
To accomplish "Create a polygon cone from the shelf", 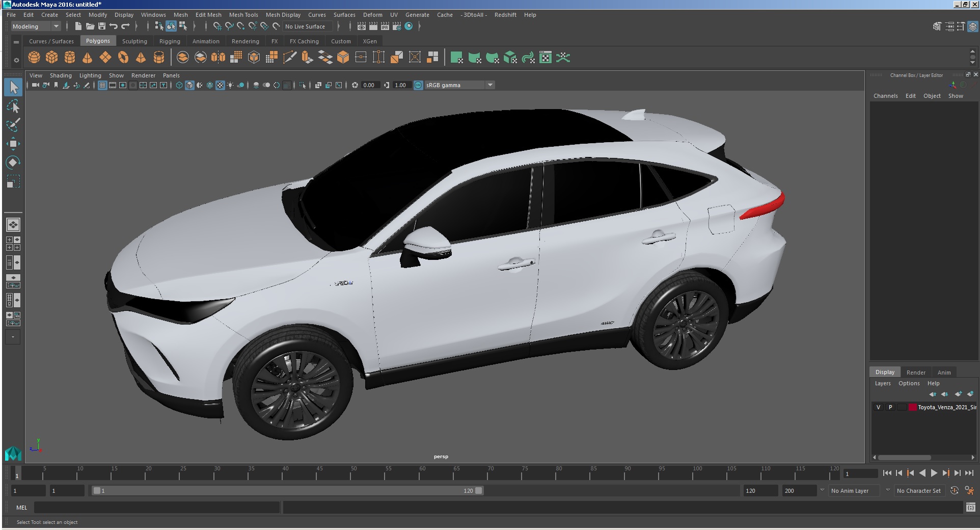I will (x=88, y=58).
